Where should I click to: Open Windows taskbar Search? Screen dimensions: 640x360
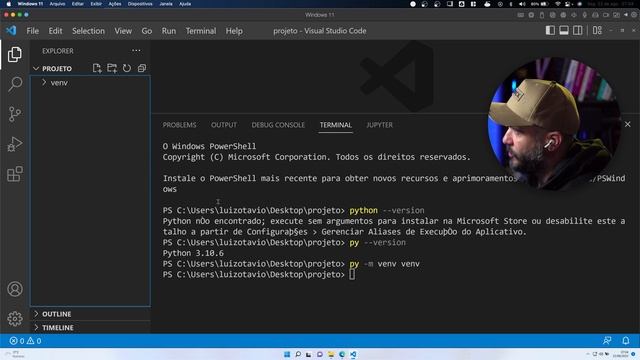click(298, 354)
